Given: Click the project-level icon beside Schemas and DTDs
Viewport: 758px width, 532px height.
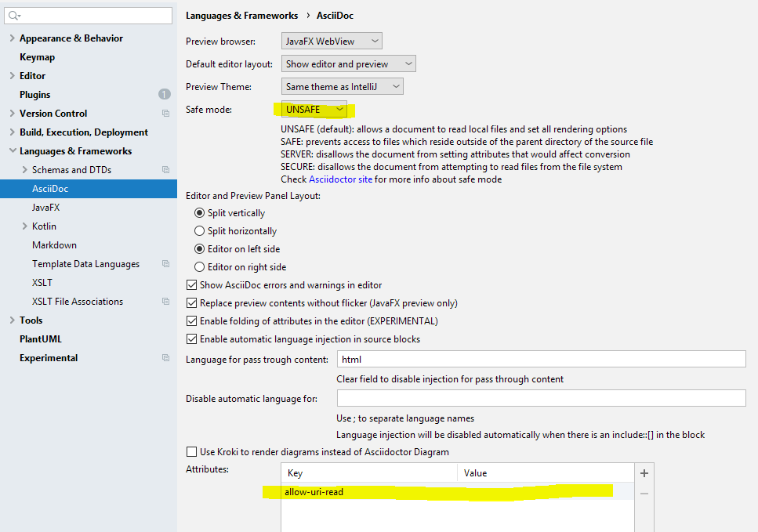Looking at the screenshot, I should tap(166, 169).
